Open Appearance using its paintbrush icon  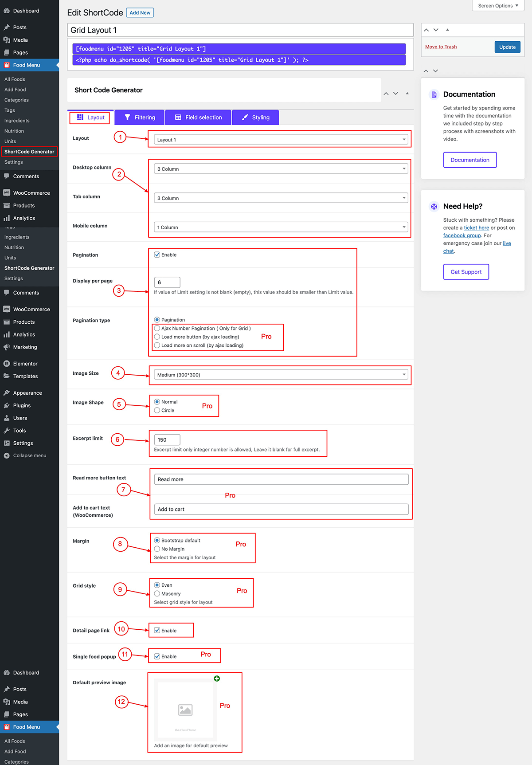(7, 393)
